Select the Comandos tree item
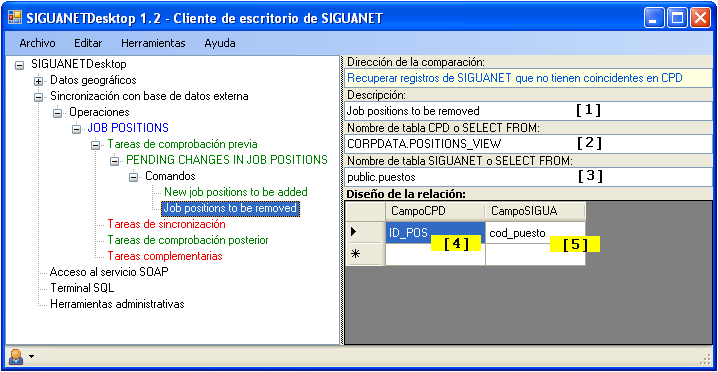The image size is (718, 372). (x=170, y=176)
